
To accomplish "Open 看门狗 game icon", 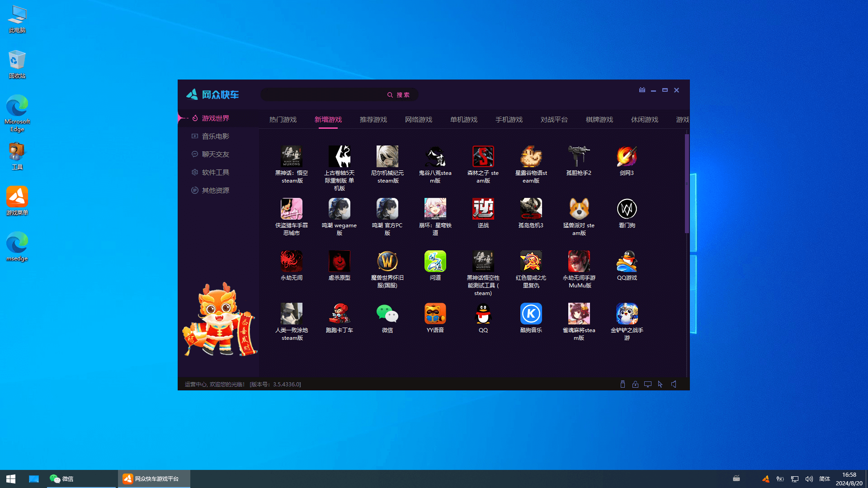I will point(627,209).
